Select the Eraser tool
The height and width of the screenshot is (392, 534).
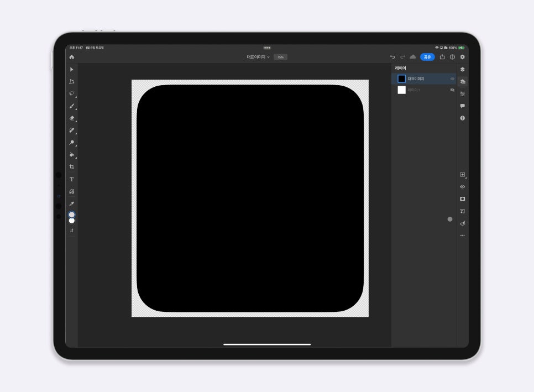(71, 118)
